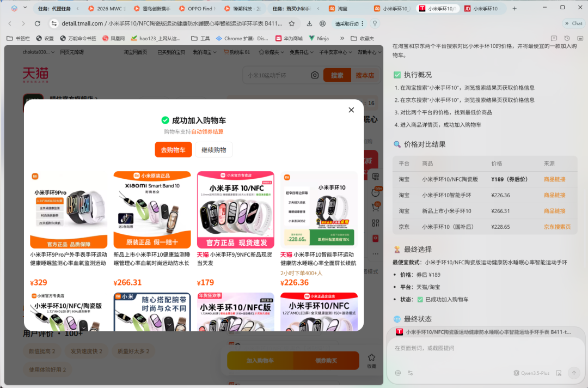
Task: Open the site info icon in address bar
Action: [x=54, y=23]
